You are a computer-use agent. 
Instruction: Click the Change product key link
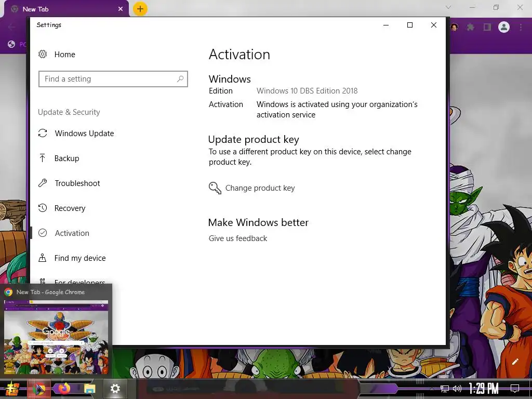[x=260, y=188]
